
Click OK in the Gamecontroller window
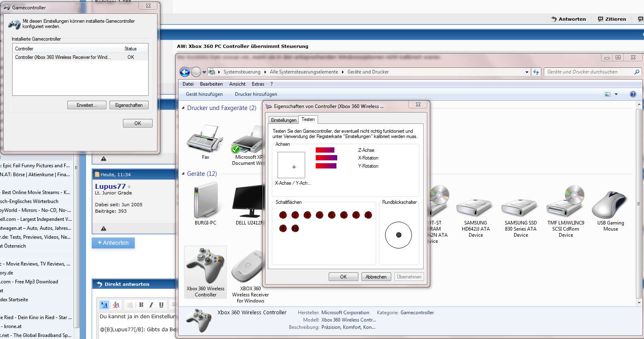138,123
